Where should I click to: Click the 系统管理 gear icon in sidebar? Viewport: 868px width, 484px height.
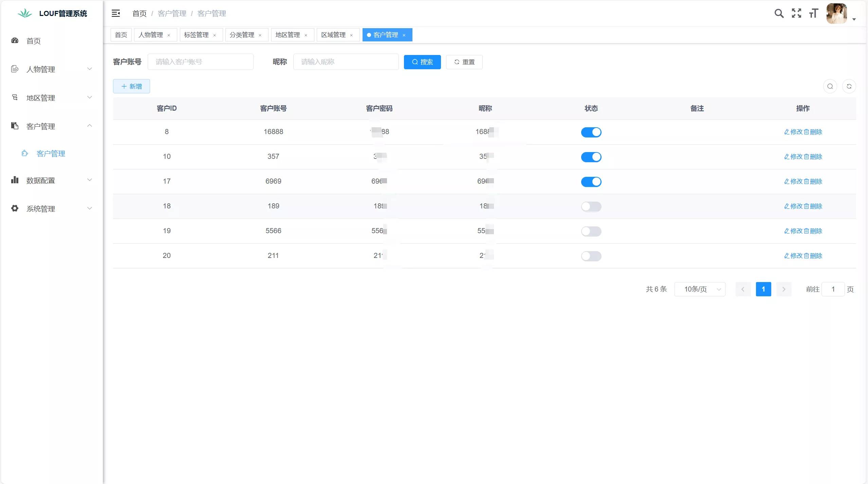click(15, 208)
